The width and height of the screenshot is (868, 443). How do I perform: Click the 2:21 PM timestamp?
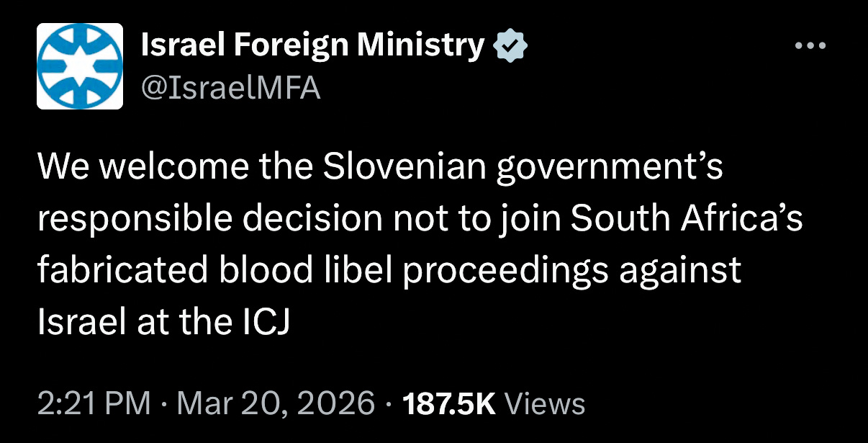94,403
